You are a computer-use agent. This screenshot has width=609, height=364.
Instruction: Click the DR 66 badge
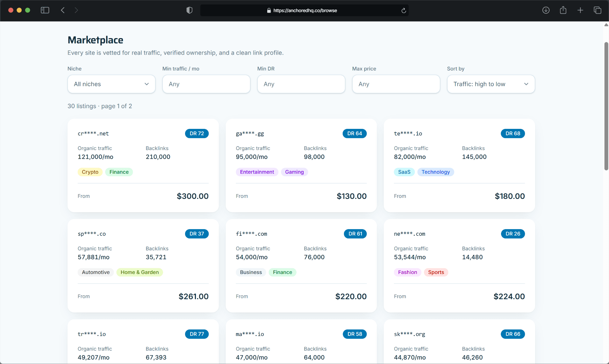click(513, 334)
